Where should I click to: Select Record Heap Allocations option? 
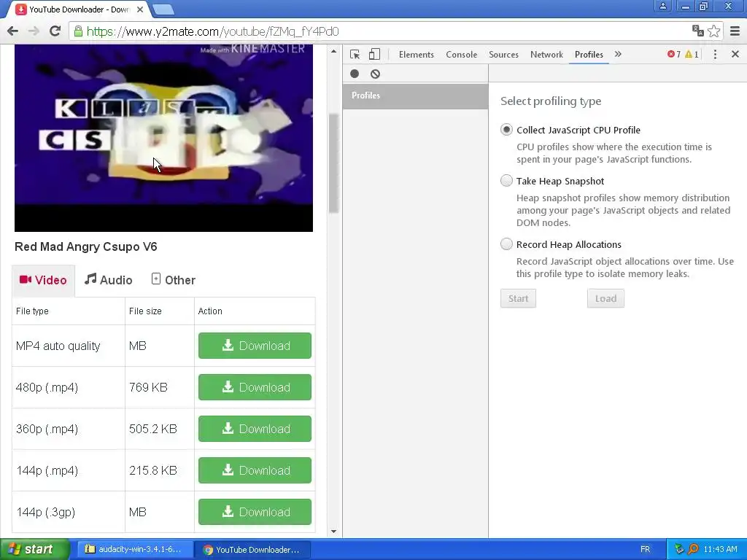coord(506,244)
